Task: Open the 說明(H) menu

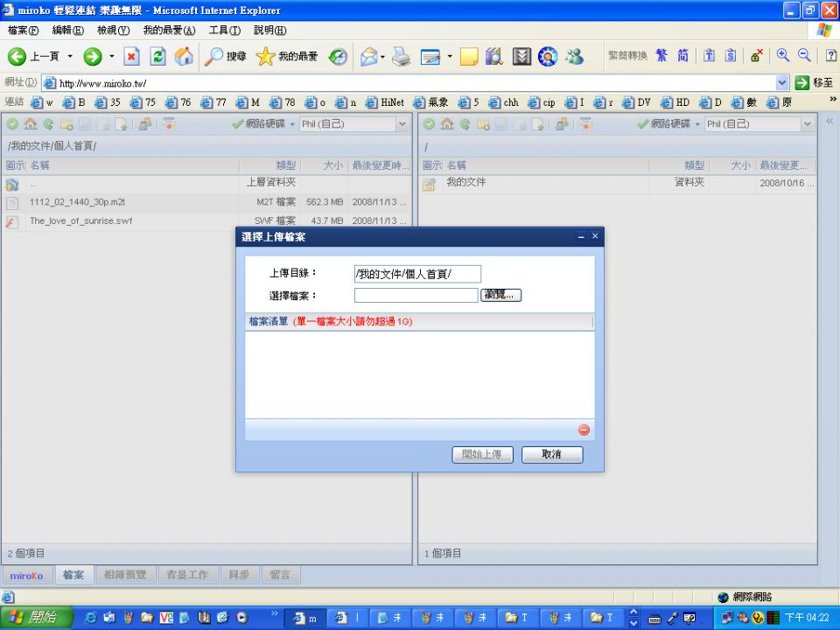Action: point(270,31)
